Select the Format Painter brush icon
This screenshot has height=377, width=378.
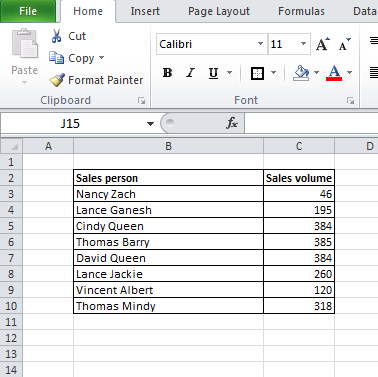57,80
